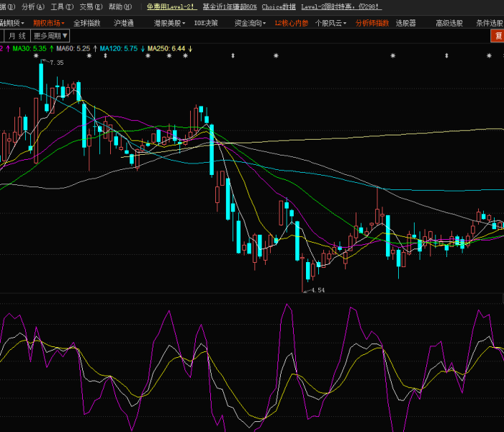This screenshot has height=432, width=504.
Task: Open the 帮助(H) menu
Action: [120, 6]
